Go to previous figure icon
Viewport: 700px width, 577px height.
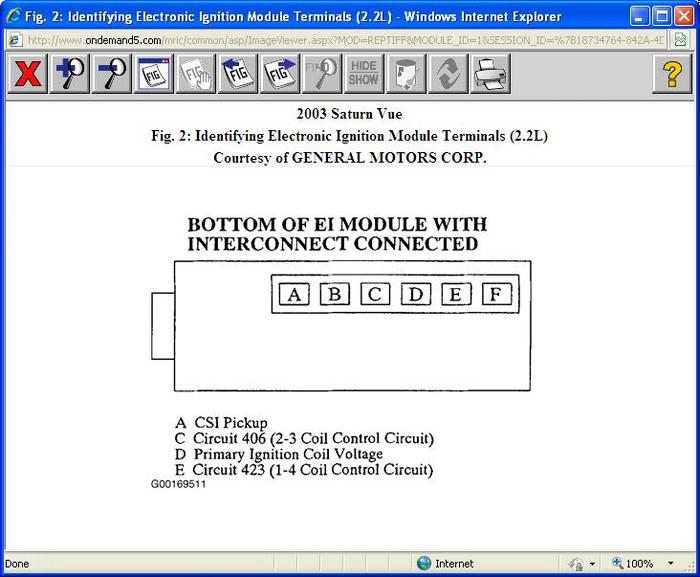(x=238, y=74)
